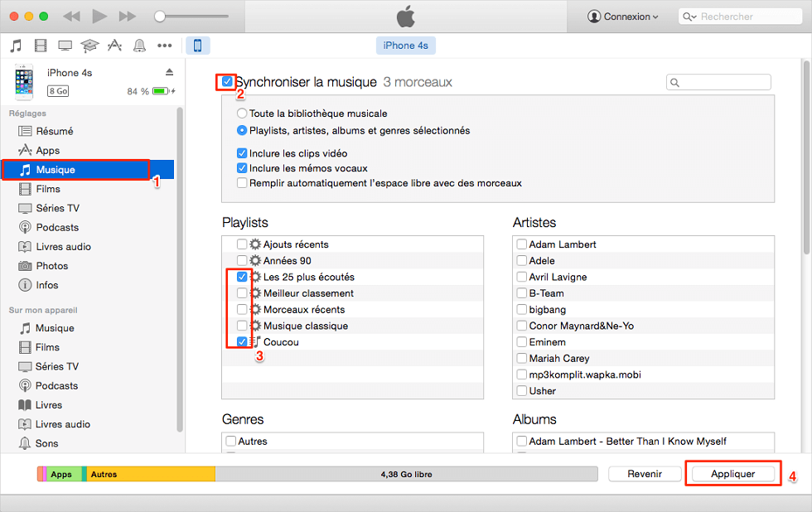Uncheck Synchroniser la musique checkbox
The image size is (812, 512).
(x=227, y=82)
